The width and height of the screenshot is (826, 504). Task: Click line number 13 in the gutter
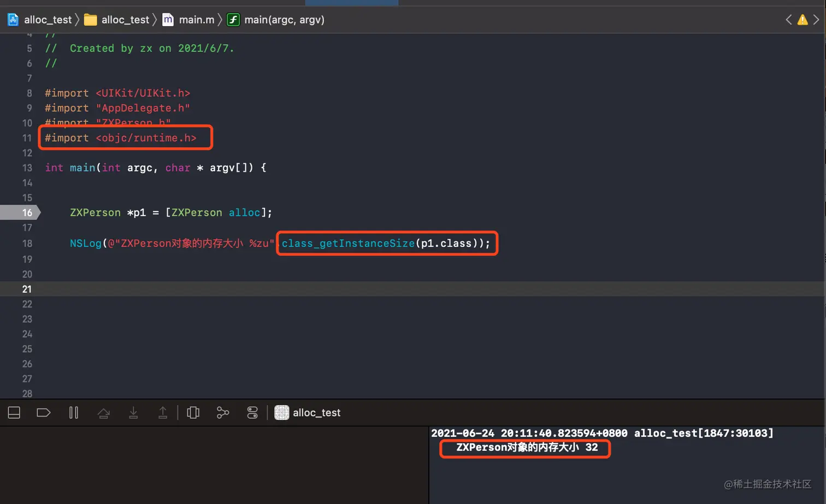point(27,168)
